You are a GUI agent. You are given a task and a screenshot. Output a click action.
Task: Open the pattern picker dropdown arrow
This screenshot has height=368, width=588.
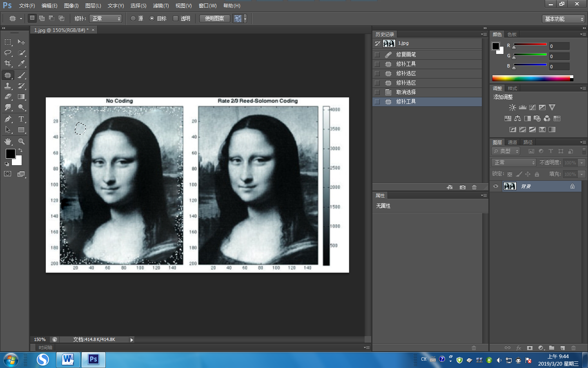[x=245, y=18]
